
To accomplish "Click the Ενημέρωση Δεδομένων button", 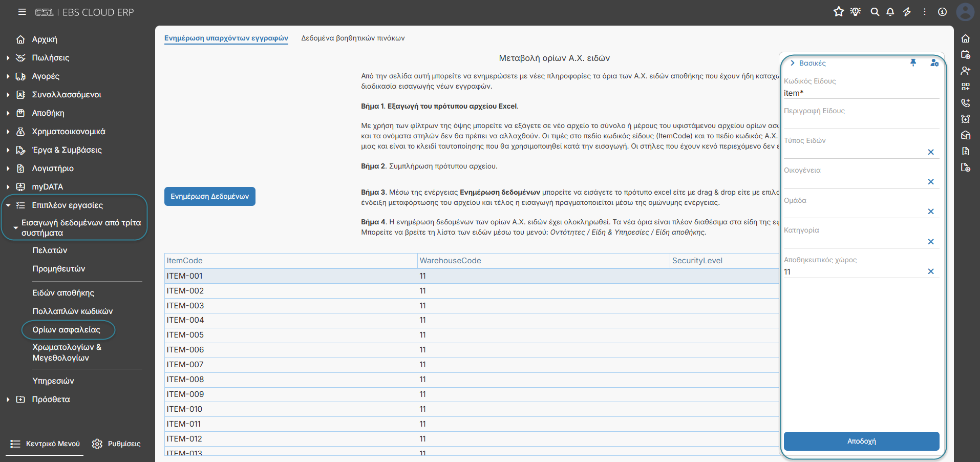I will click(x=210, y=197).
